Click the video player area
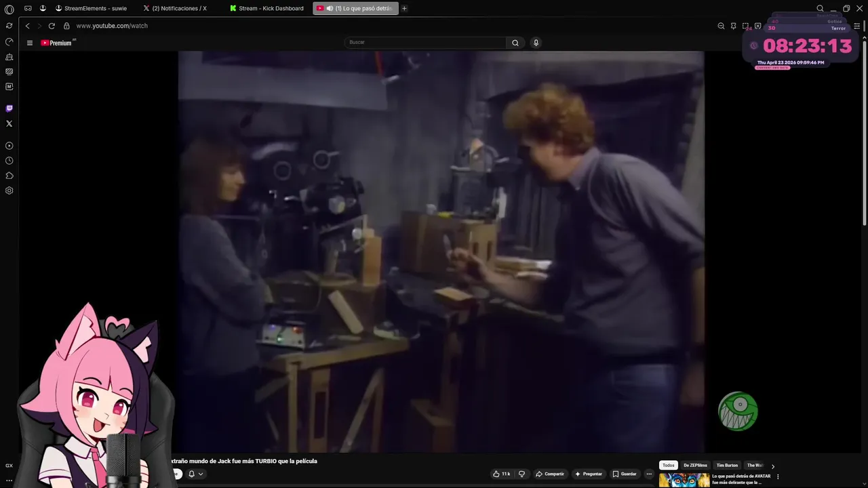 pos(441,251)
